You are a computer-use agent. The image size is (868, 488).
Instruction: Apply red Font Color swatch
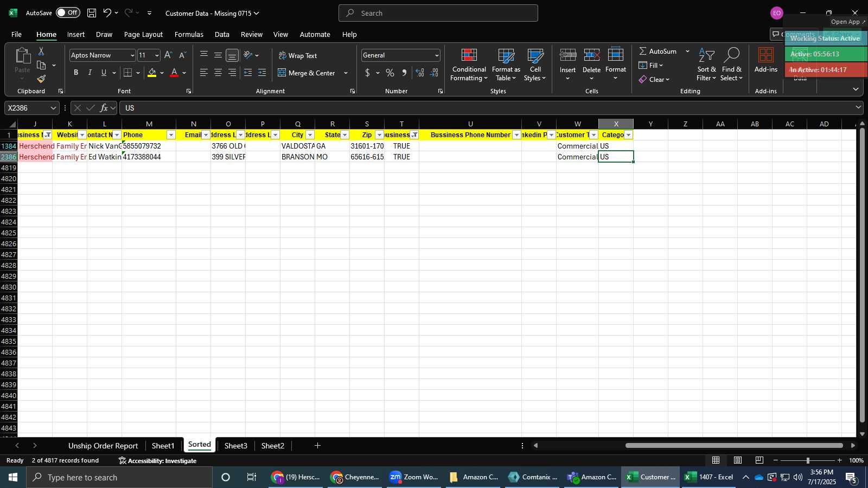pyautogui.click(x=174, y=73)
